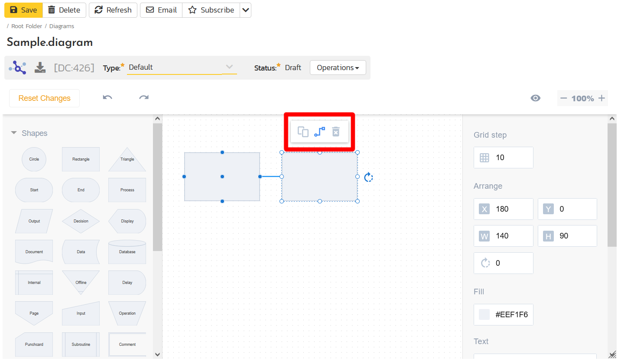Click the redo arrow icon
Viewport: 621px width, 364px height.
click(x=144, y=98)
